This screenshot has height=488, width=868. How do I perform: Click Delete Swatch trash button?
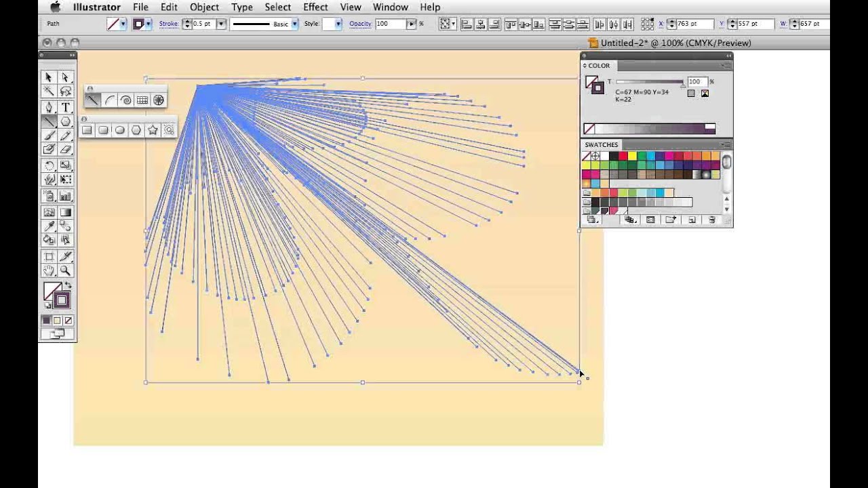click(712, 220)
